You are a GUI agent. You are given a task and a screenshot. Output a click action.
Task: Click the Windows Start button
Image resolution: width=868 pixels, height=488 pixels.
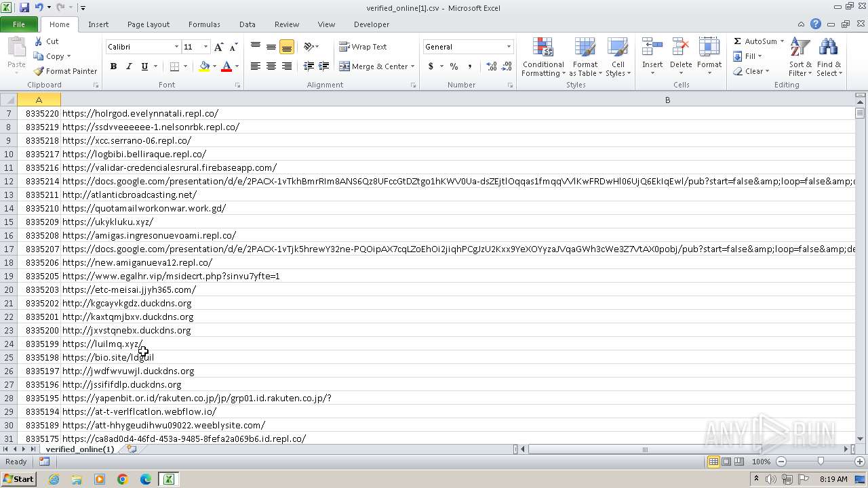pos(18,479)
